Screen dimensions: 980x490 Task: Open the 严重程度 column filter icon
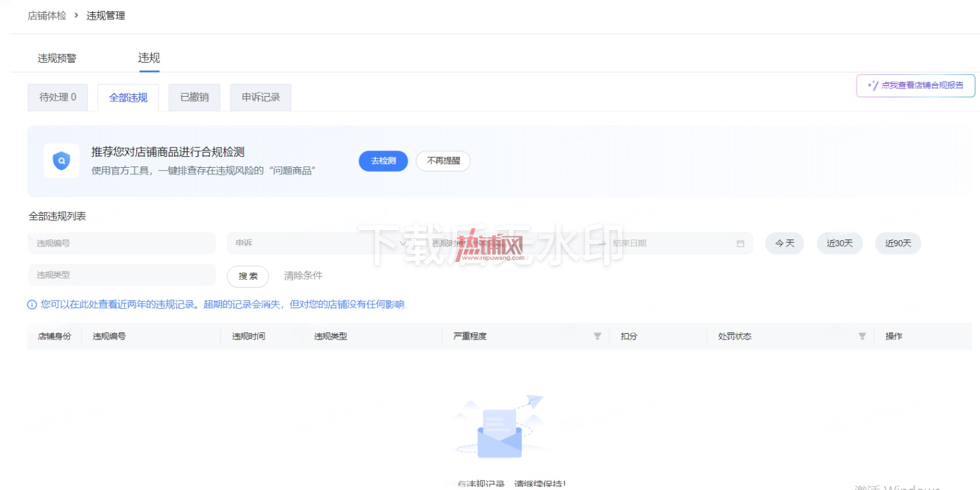pos(597,336)
